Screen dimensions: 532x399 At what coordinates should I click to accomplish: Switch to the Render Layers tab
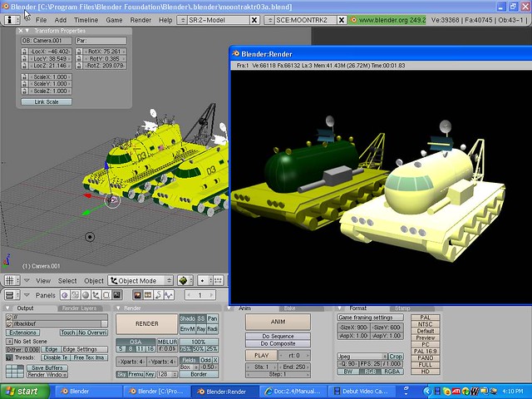pos(80,308)
